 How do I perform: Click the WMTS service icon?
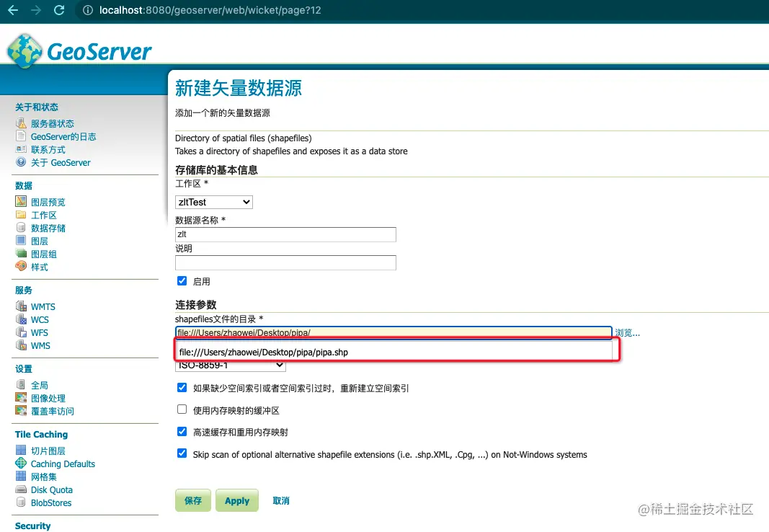pos(21,306)
